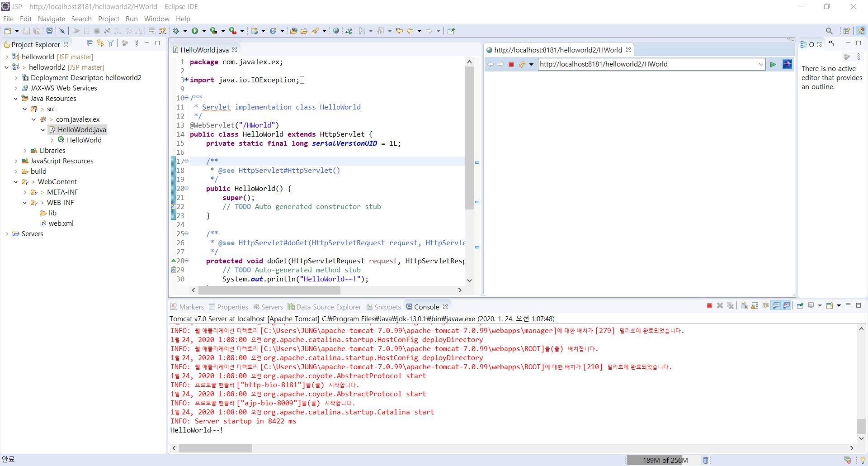Toggle Show Console on Standard Out change
Image resolution: width=868 pixels, height=466 pixels.
point(776,306)
